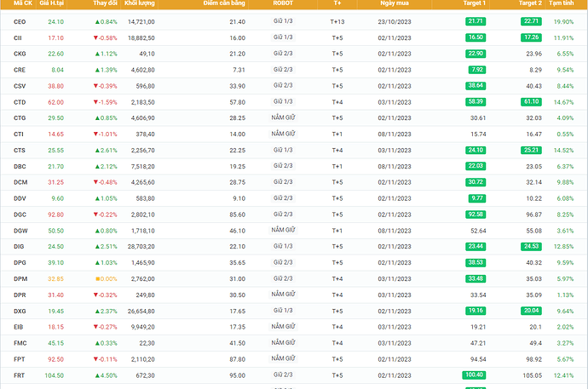The height and width of the screenshot is (389, 588).
Task: Click the 98.92 Target 2 for FPT
Action: click(x=533, y=359)
